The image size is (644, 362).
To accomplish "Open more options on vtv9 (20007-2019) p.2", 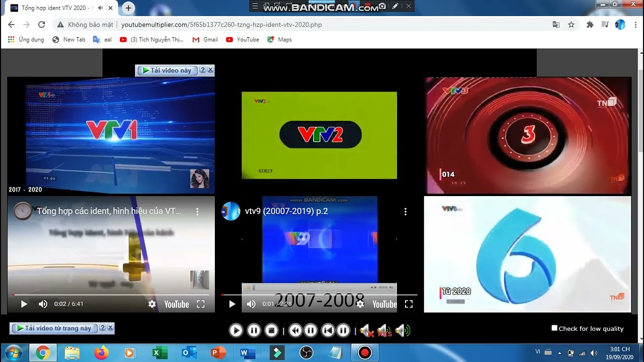I will click(x=406, y=212).
